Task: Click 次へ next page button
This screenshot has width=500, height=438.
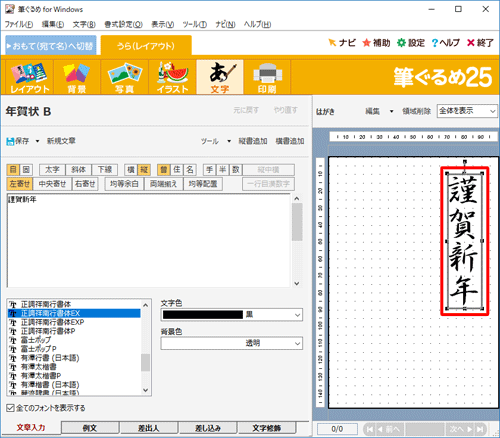Action: [x=460, y=429]
